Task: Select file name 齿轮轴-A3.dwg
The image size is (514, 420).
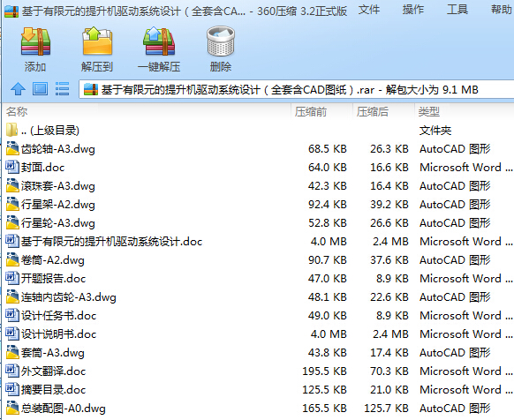Action: (58, 149)
